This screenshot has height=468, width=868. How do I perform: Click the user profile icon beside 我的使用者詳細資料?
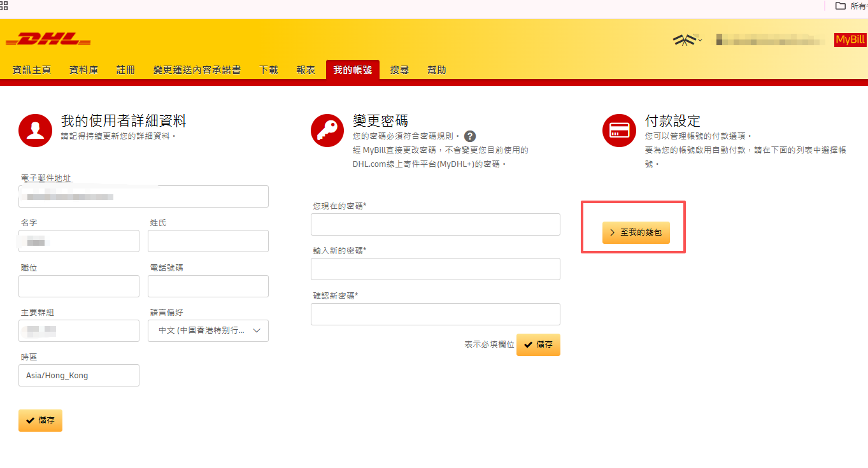pyautogui.click(x=35, y=131)
